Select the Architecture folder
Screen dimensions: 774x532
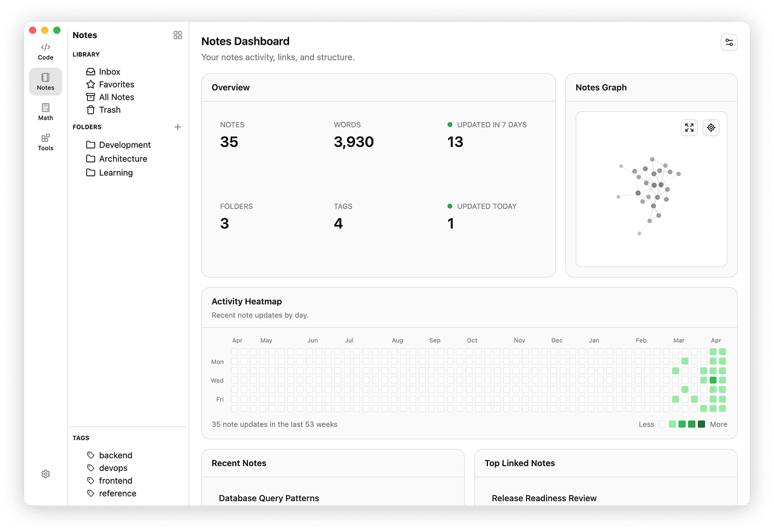[123, 159]
